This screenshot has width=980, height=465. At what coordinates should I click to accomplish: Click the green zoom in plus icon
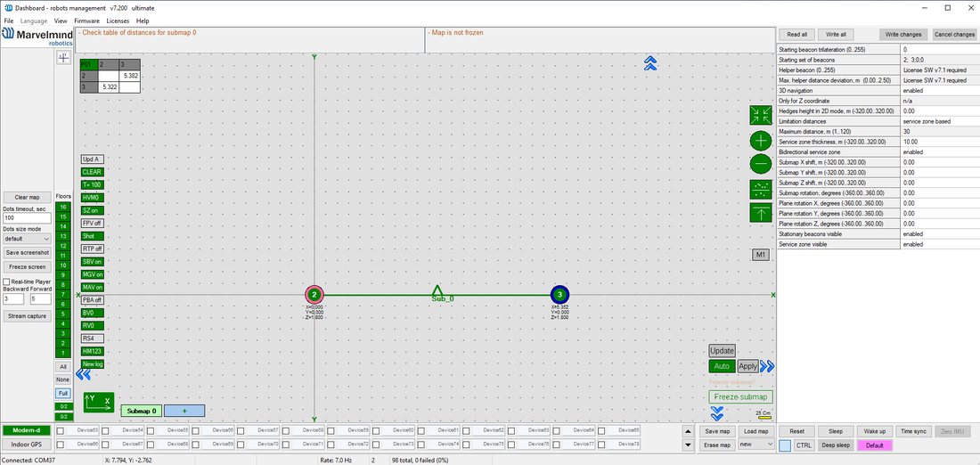coord(761,140)
